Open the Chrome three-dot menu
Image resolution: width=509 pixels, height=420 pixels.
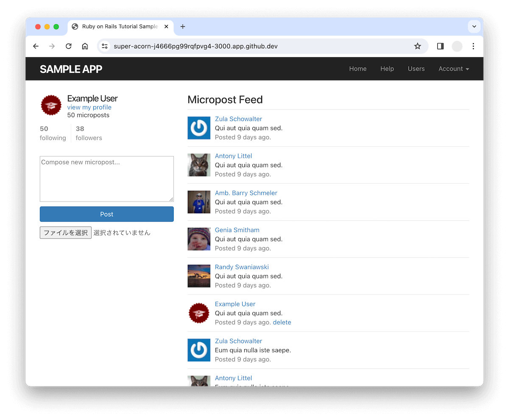473,46
